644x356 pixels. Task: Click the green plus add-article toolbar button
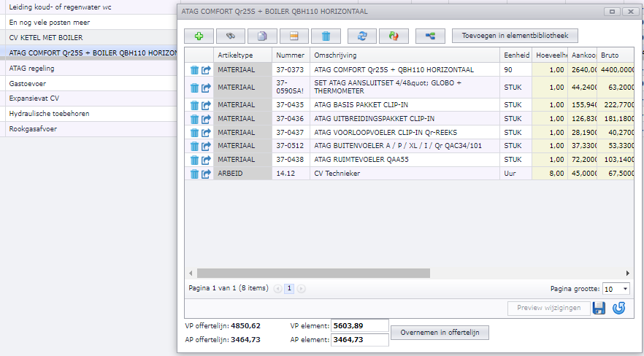point(199,36)
